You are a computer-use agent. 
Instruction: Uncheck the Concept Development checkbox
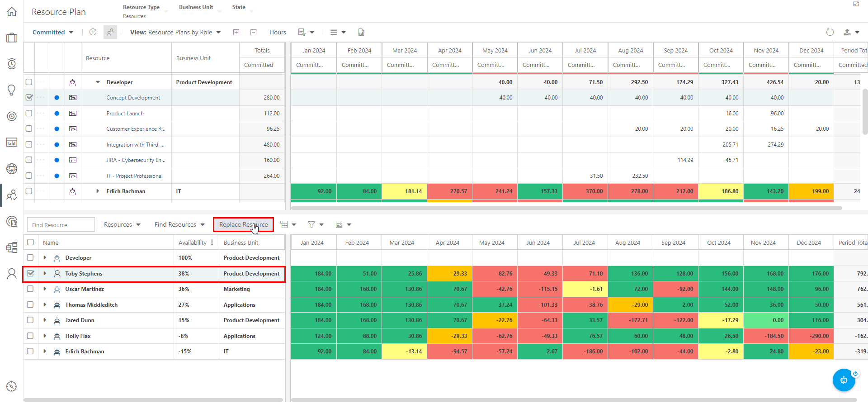click(x=29, y=97)
